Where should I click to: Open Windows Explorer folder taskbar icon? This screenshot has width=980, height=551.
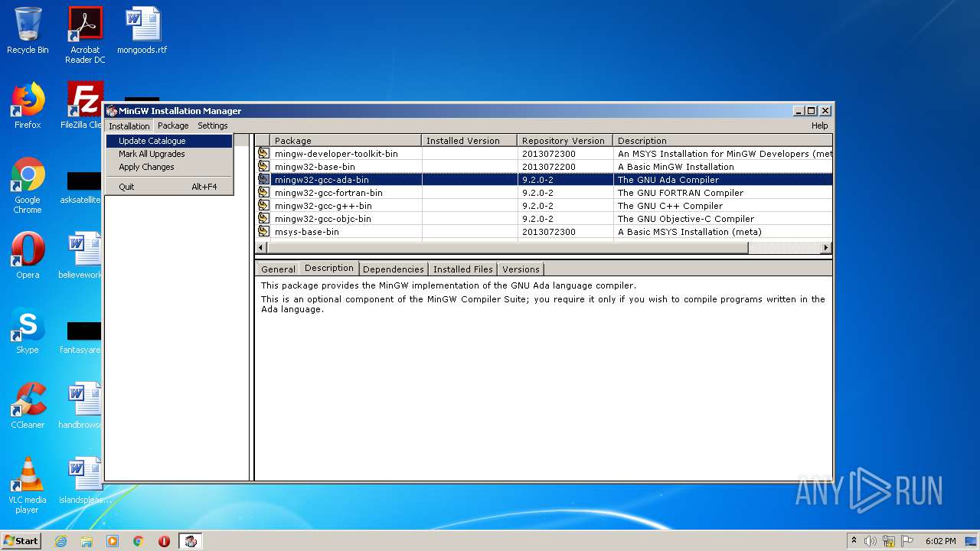pyautogui.click(x=87, y=541)
